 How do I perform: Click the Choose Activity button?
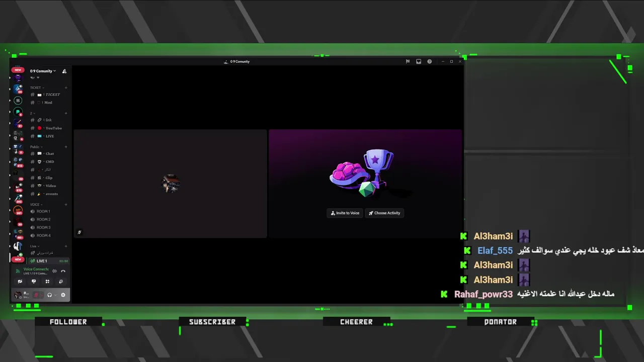(384, 213)
